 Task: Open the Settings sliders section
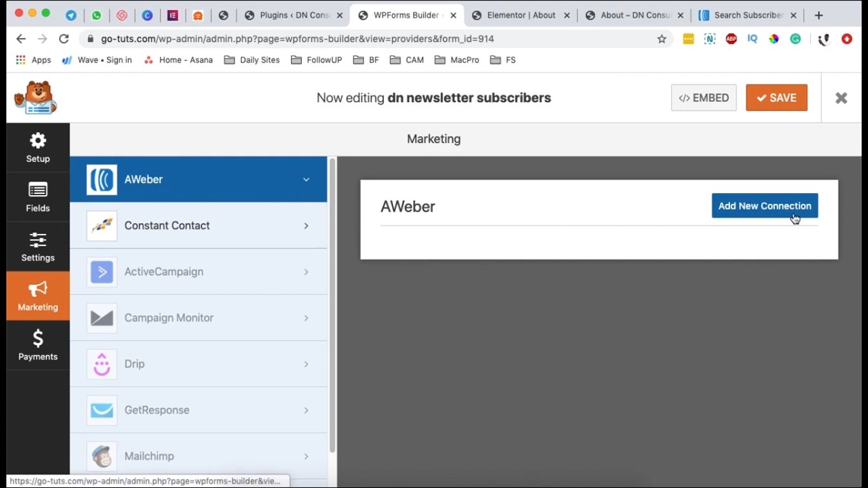[38, 247]
